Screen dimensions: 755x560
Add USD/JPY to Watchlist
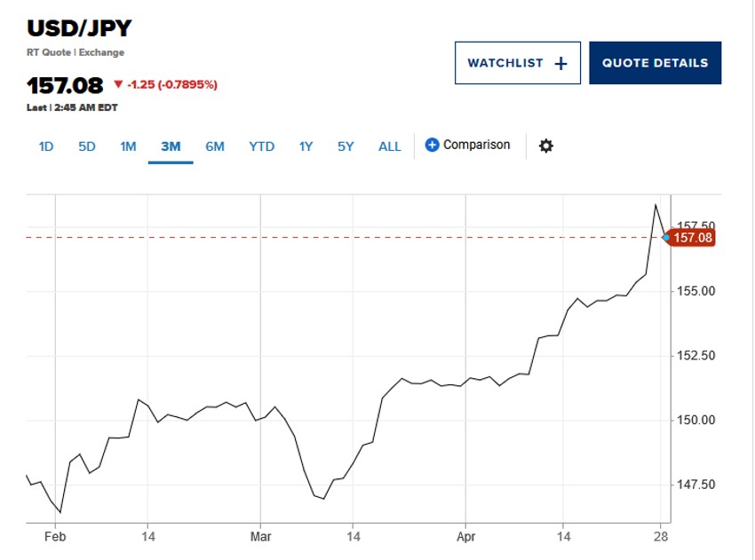517,63
